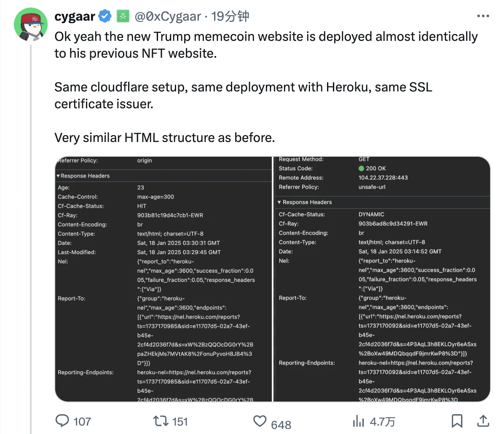Screen dimensions: 504x434
Task: Click the reply speech bubble icon
Action: coord(63,421)
